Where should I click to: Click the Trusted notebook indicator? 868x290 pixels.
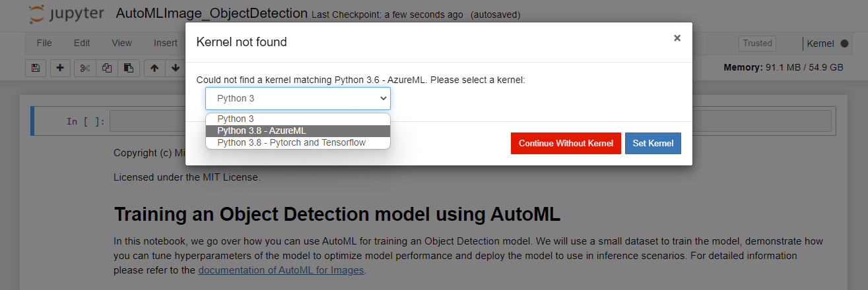pos(757,43)
